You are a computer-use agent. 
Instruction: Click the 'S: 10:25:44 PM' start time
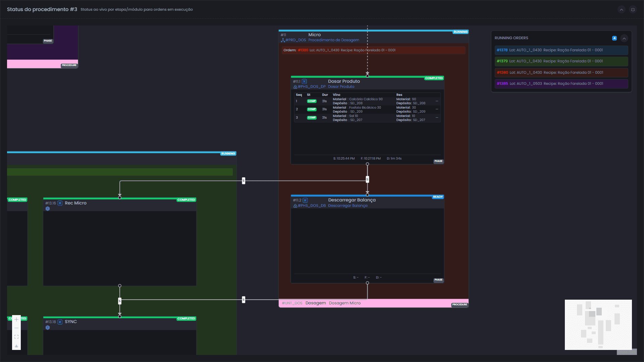(x=344, y=159)
